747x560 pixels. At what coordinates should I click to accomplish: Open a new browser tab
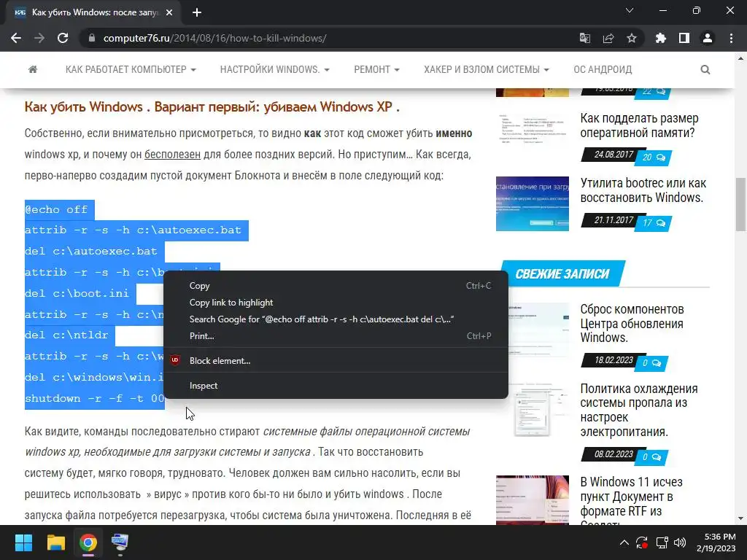(x=197, y=12)
